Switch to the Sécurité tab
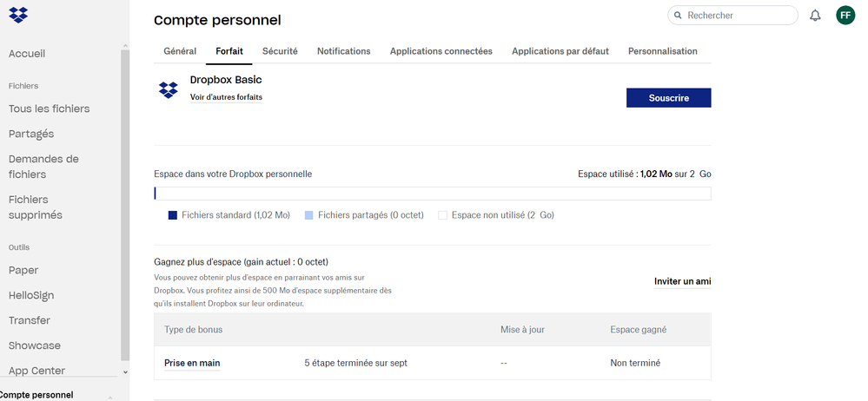 coord(280,51)
